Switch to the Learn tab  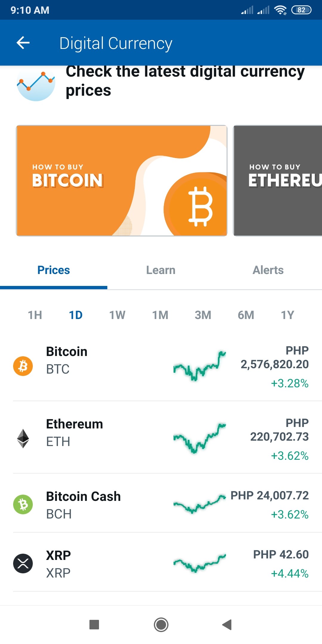[161, 270]
